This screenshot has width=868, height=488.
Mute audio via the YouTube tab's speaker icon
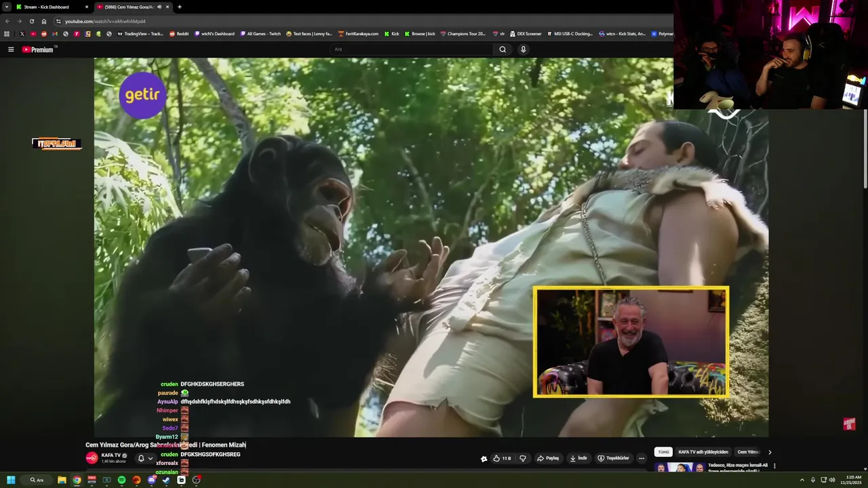159,7
